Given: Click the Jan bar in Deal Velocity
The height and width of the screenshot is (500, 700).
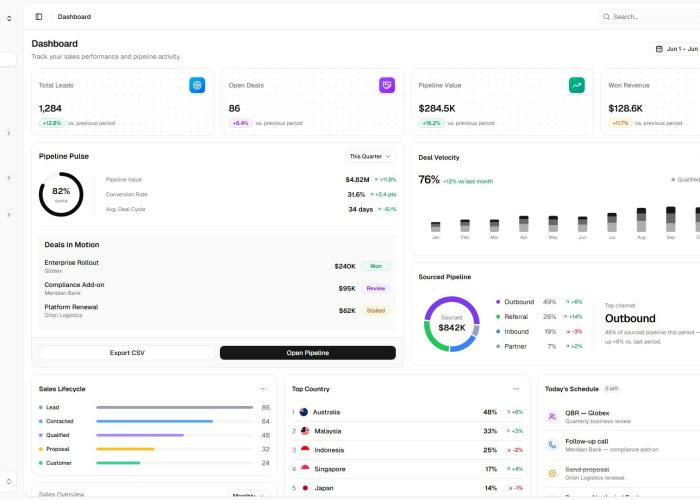Looking at the screenshot, I should [x=436, y=226].
